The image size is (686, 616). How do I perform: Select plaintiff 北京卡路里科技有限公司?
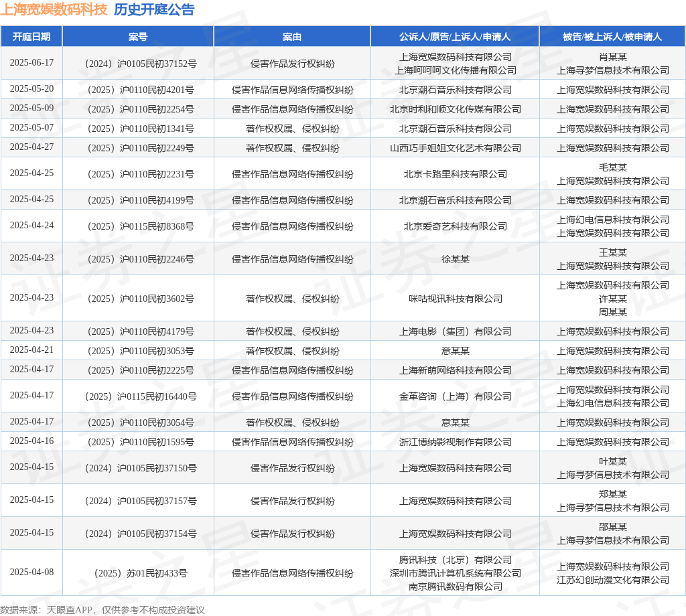456,174
